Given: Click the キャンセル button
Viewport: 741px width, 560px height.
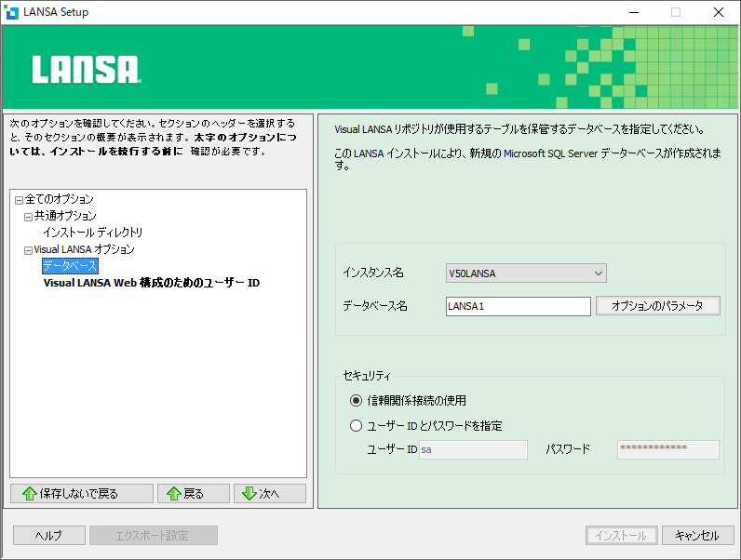Looking at the screenshot, I should click(x=698, y=536).
